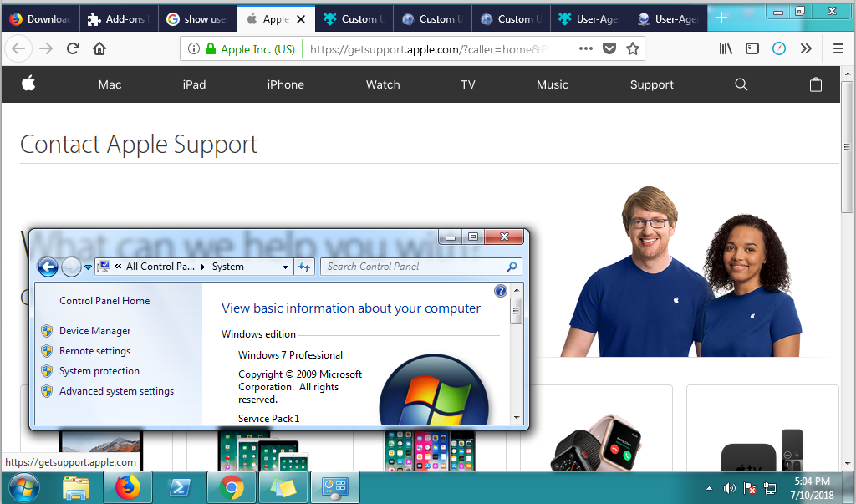Save page to Pocket icon

pyautogui.click(x=609, y=48)
